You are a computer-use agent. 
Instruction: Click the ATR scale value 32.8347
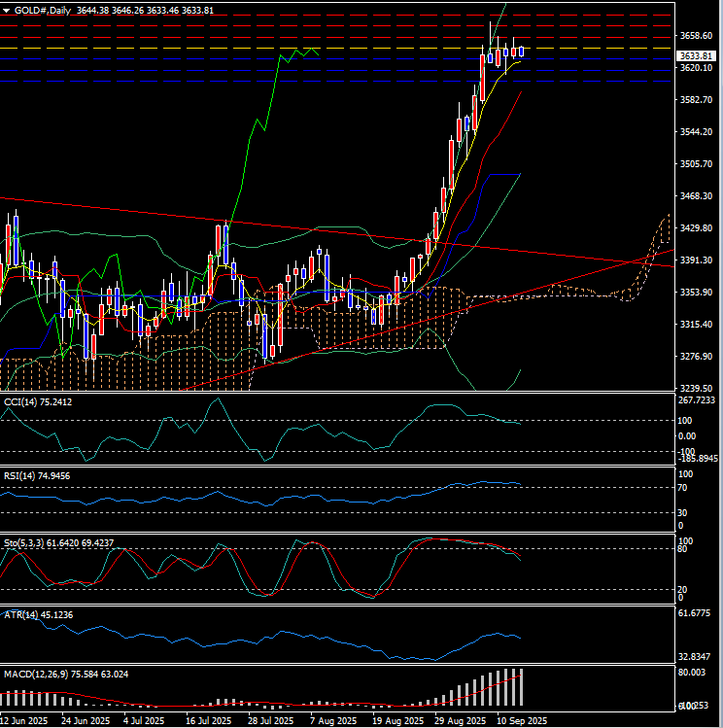tap(694, 657)
